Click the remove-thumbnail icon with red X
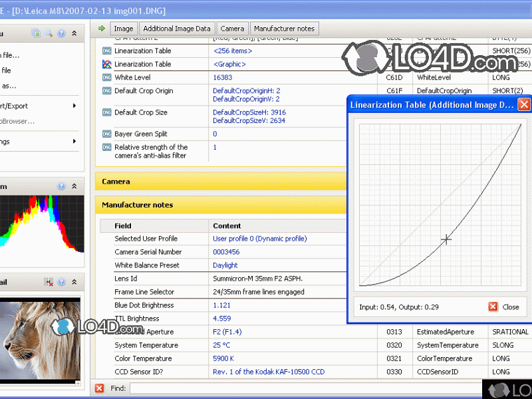The width and height of the screenshot is (532, 399). [x=49, y=282]
